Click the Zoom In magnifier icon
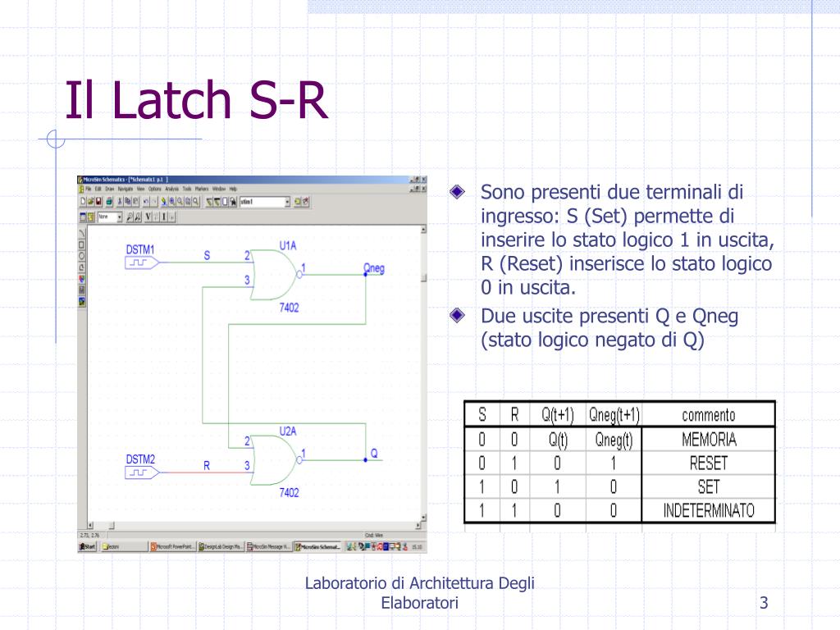Viewport: 840px width, 630px height. [x=172, y=202]
